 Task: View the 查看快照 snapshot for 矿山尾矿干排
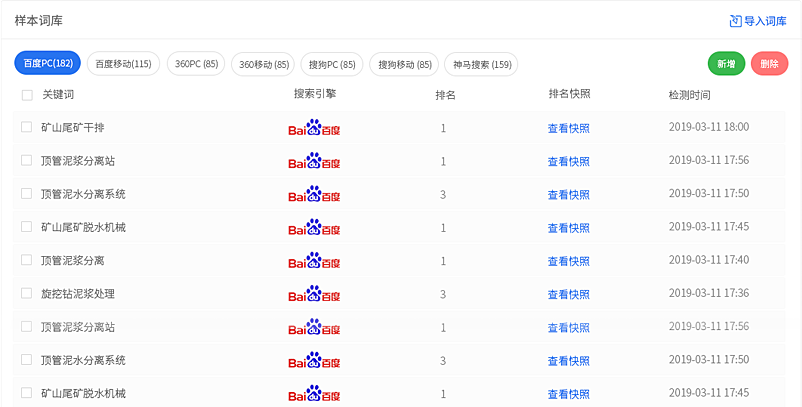(569, 128)
